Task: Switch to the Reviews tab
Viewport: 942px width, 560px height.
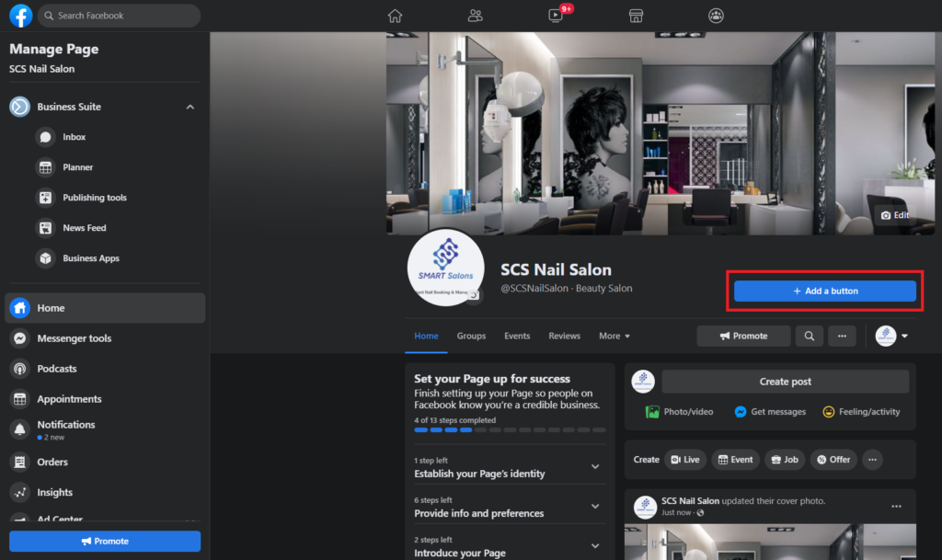Action: pyautogui.click(x=564, y=337)
